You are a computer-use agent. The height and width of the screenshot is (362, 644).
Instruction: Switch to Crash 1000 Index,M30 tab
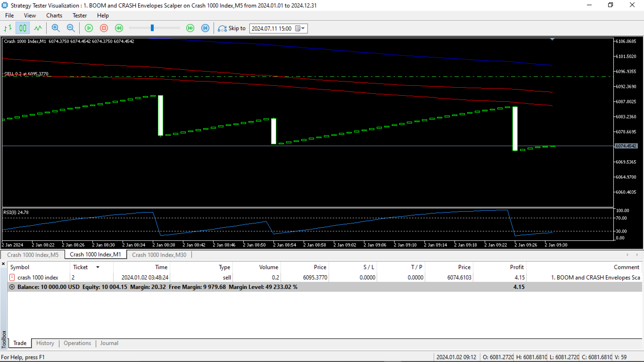(x=159, y=255)
